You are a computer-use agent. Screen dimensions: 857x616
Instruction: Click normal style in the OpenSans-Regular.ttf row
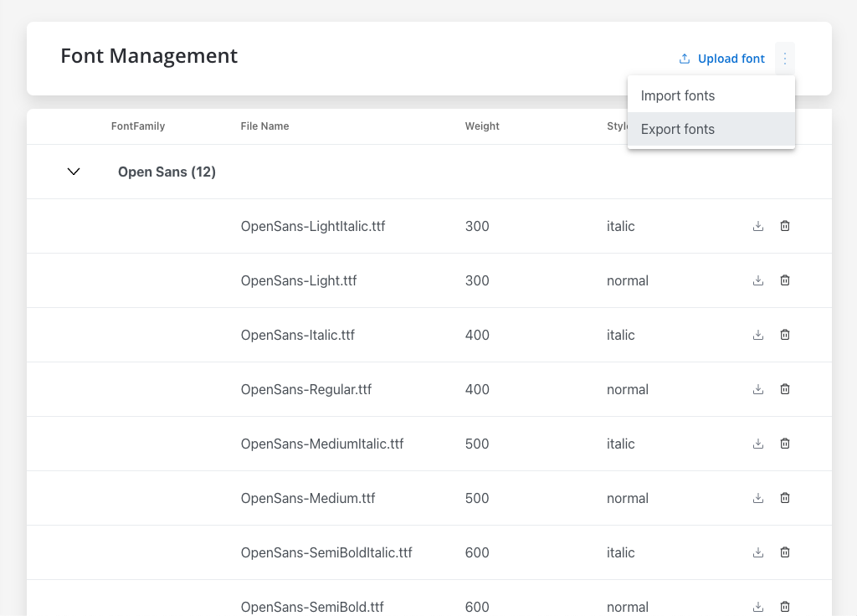(x=628, y=389)
